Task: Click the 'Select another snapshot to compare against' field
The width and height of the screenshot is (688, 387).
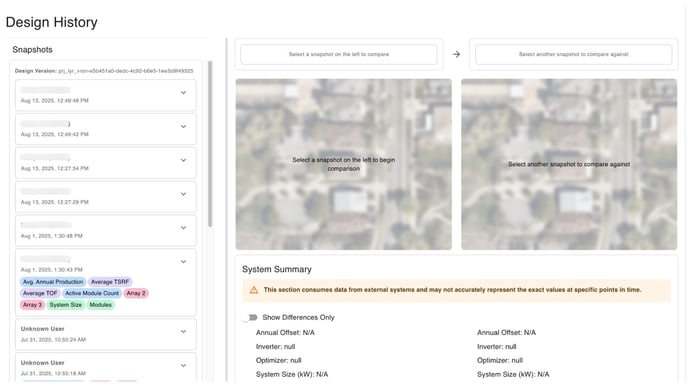Action: coord(573,54)
